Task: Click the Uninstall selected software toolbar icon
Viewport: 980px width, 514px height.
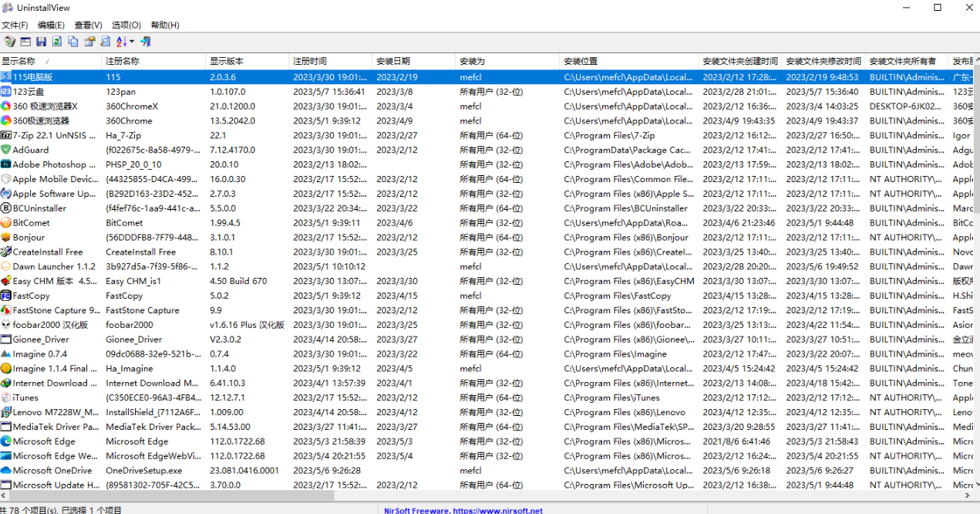Action: click(9, 42)
